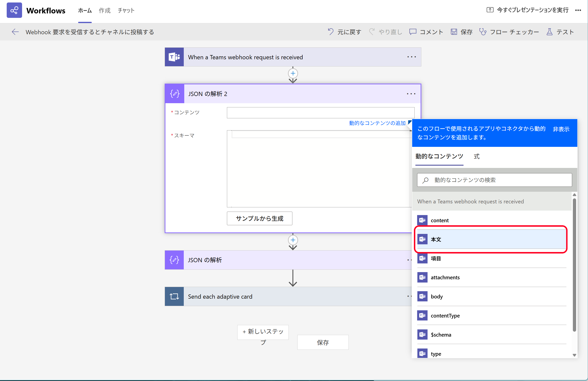
Task: Click 元に戻す undo button
Action: point(344,32)
